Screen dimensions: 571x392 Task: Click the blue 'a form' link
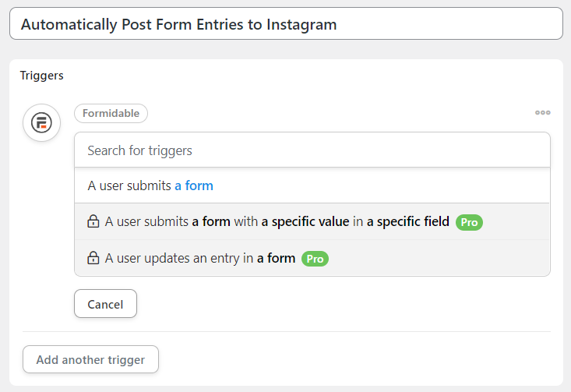pos(194,185)
